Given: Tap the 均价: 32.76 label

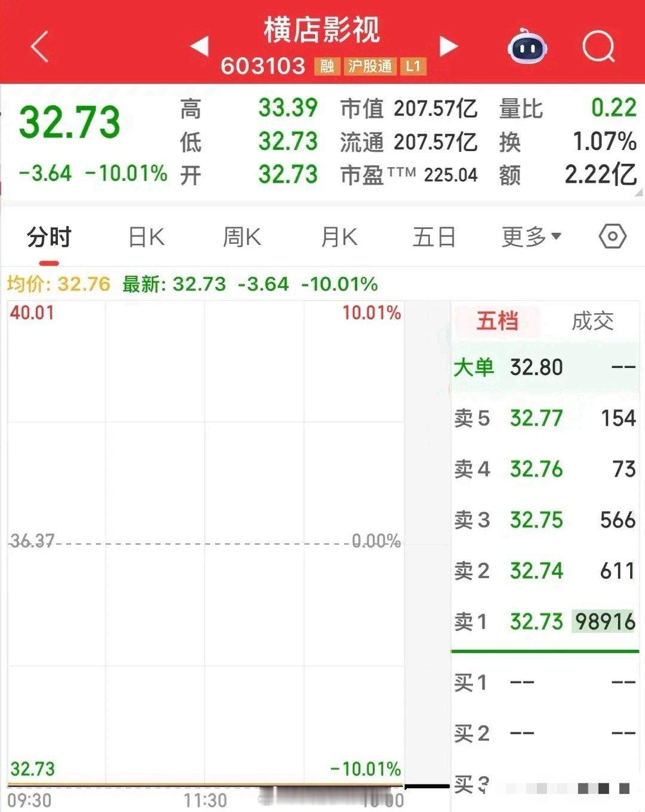Looking at the screenshot, I should (59, 284).
